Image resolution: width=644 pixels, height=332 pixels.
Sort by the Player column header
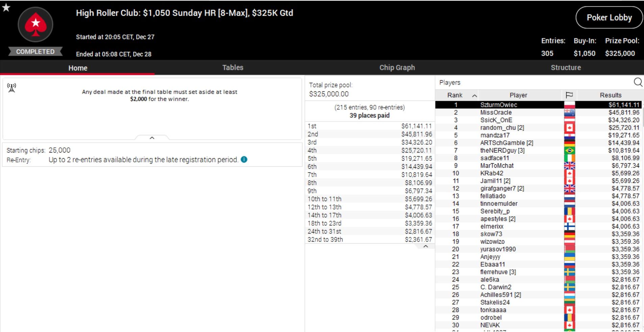[518, 95]
